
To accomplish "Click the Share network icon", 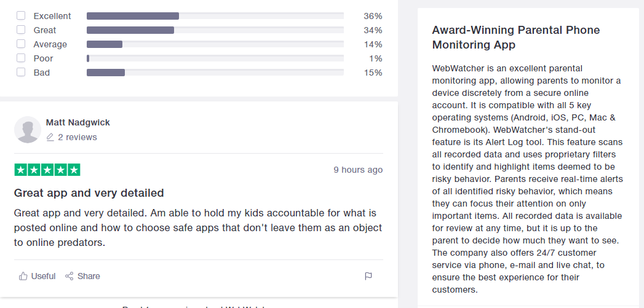I will [x=70, y=276].
